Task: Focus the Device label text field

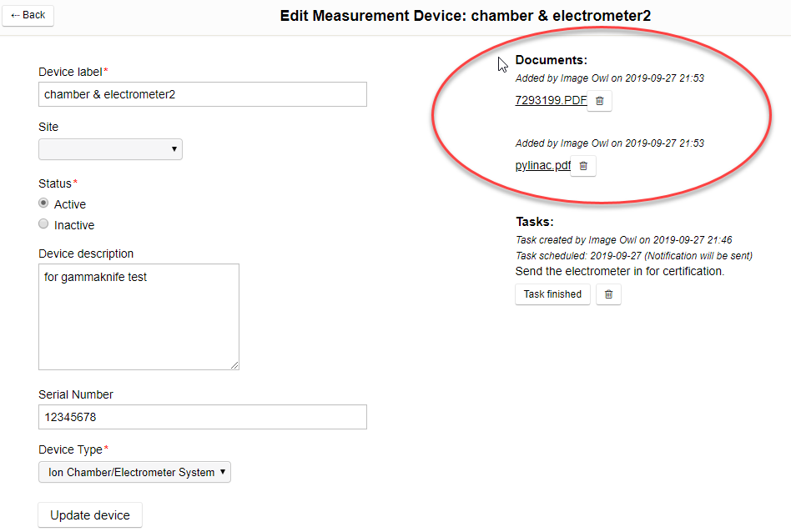Action: (203, 94)
